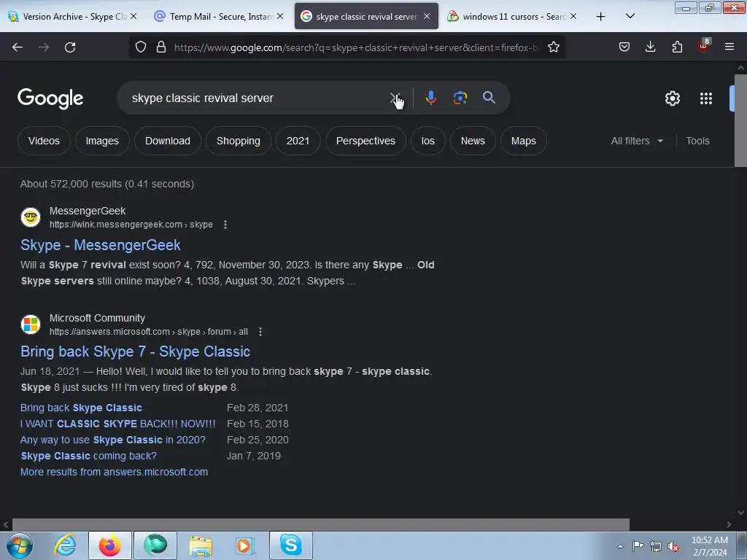Screen dimensions: 747x560
Task: Open the Google apps grid
Action: tap(706, 98)
